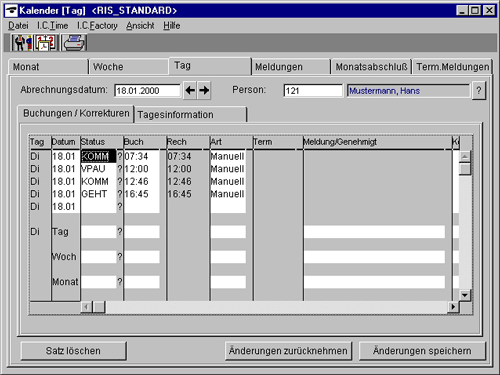The height and width of the screenshot is (375, 500).
Task: Select the Tag tab
Action: click(x=210, y=66)
